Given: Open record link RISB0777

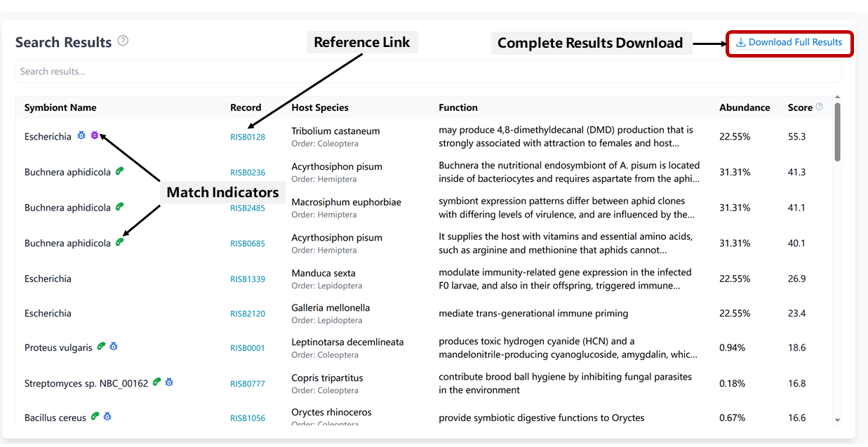Looking at the screenshot, I should [248, 384].
